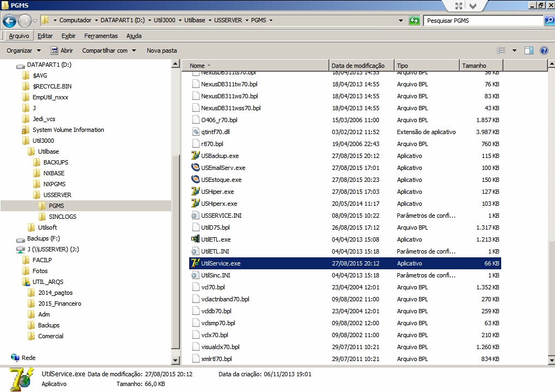Click the UtilService.exe file icon
Image resolution: width=555 pixels, height=392 pixels.
click(x=195, y=263)
